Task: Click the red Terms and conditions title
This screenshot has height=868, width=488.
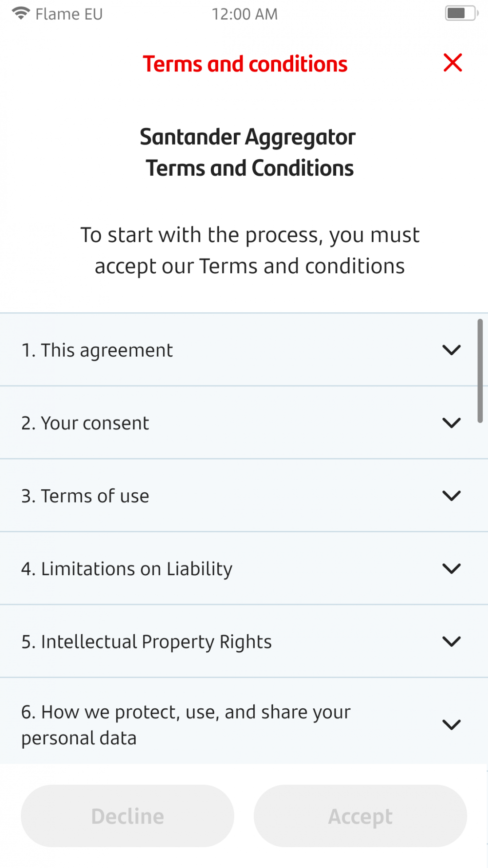Action: pos(245,64)
